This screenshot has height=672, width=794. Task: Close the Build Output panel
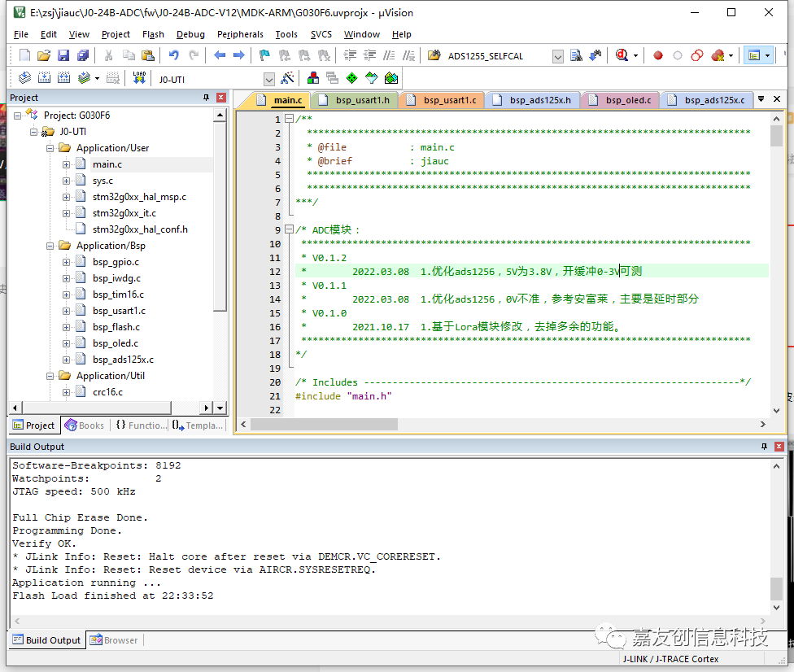pos(779,446)
